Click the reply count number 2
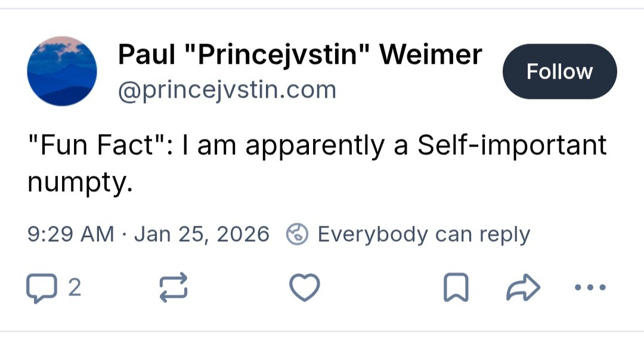The height and width of the screenshot is (339, 644). coord(75,288)
